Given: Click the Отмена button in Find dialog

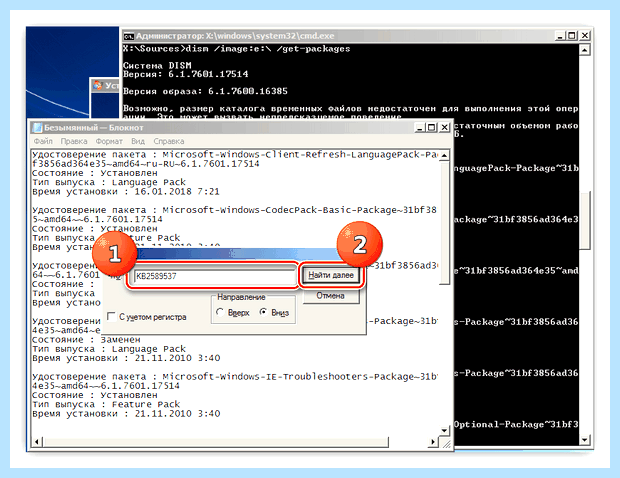Looking at the screenshot, I should pos(331,296).
